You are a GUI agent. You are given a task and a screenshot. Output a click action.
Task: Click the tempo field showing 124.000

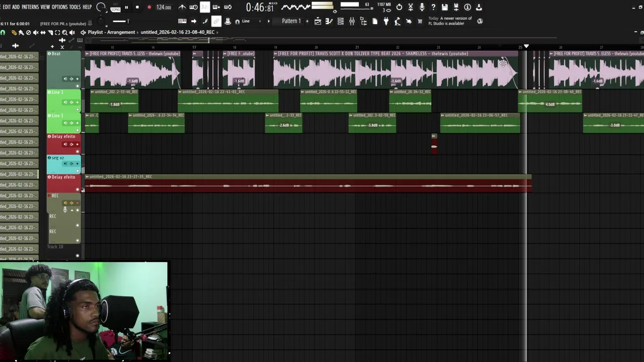164,7
